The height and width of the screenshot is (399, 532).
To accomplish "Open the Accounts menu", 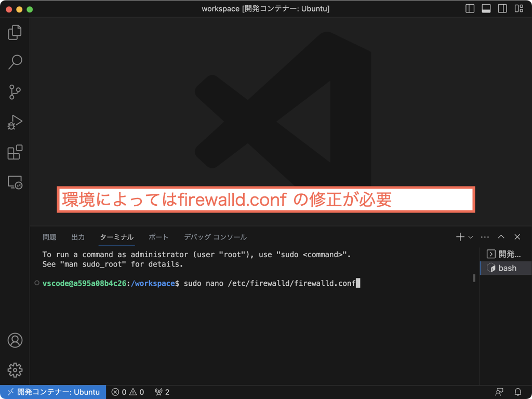I will click(x=15, y=340).
